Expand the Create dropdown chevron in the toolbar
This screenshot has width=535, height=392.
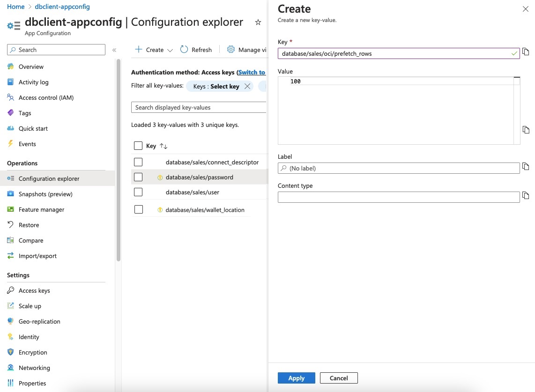pos(170,50)
